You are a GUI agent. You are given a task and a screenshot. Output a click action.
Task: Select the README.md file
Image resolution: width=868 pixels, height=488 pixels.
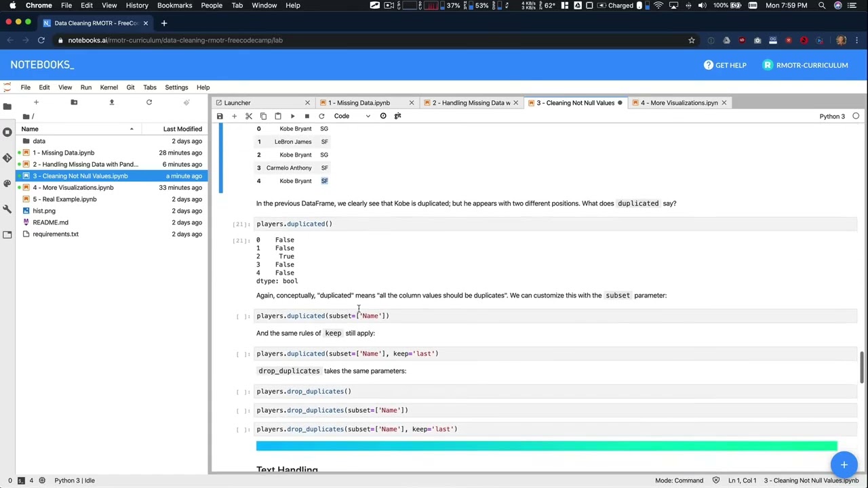pyautogui.click(x=112, y=222)
